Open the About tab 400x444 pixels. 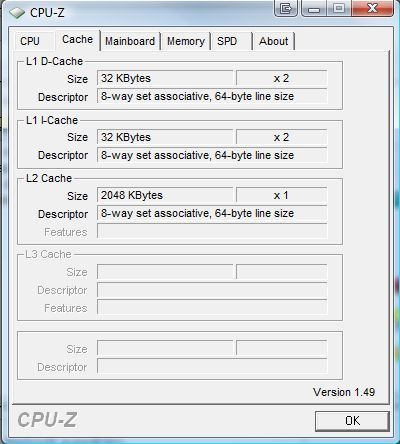coord(274,41)
